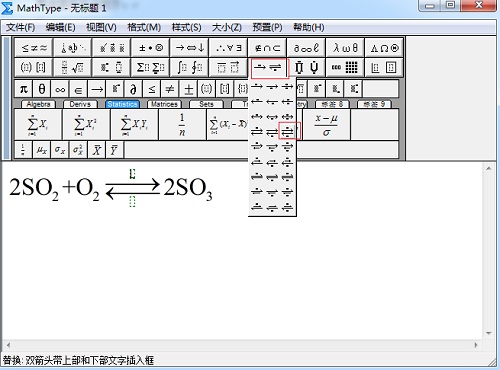Open the operator symbols palette (±•⊗)

[x=151, y=48]
